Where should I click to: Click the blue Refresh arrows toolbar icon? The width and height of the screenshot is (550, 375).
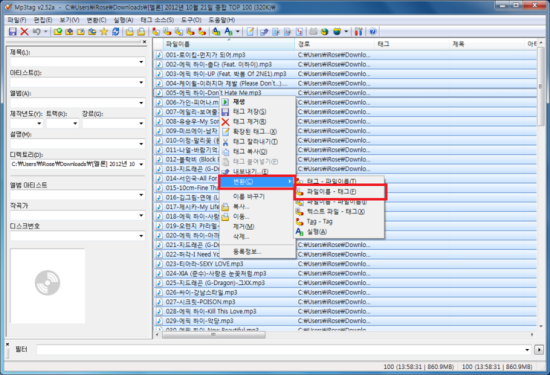(115, 32)
